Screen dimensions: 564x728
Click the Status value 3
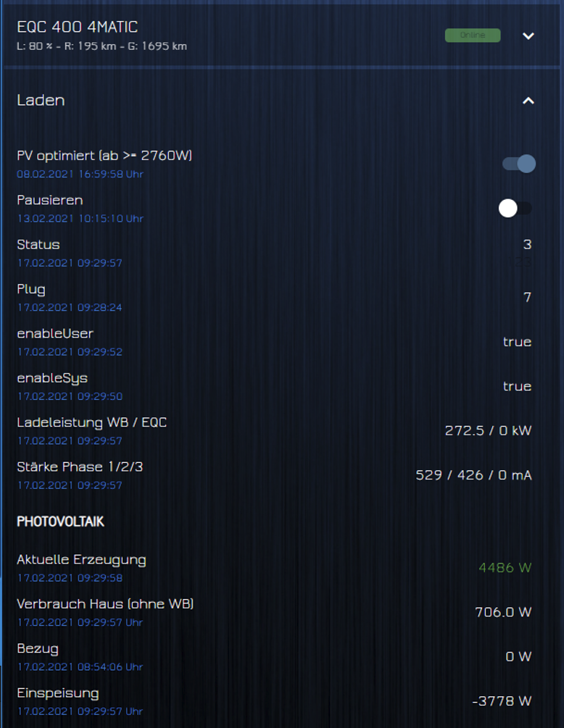click(x=527, y=245)
